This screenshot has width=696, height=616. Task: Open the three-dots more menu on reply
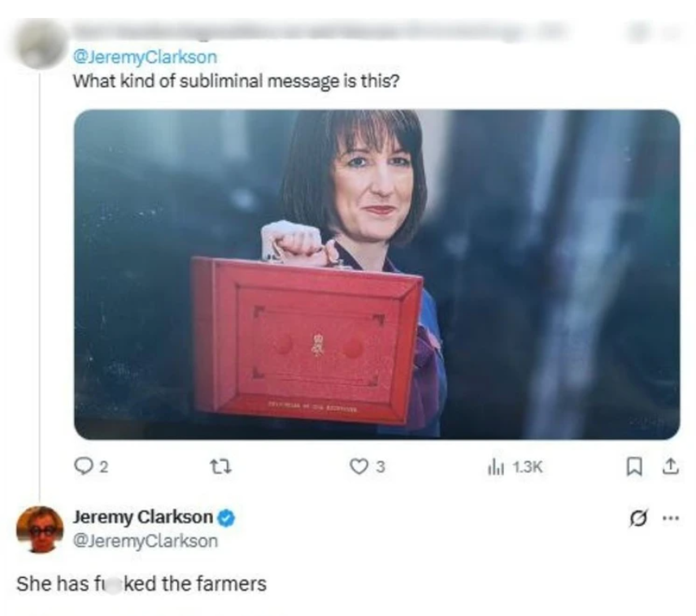point(671,518)
